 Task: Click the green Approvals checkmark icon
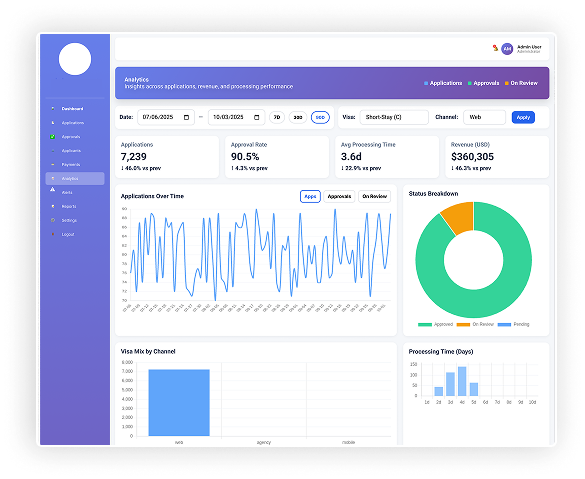pos(53,137)
